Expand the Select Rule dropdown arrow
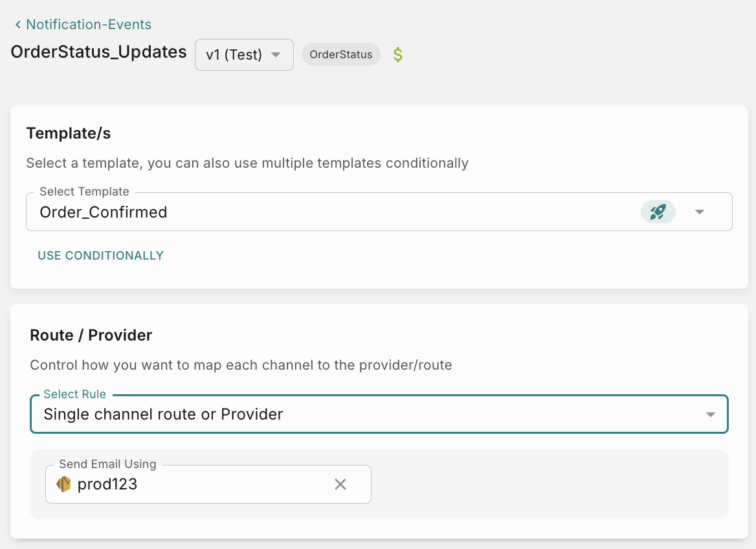The image size is (756, 549). (710, 414)
